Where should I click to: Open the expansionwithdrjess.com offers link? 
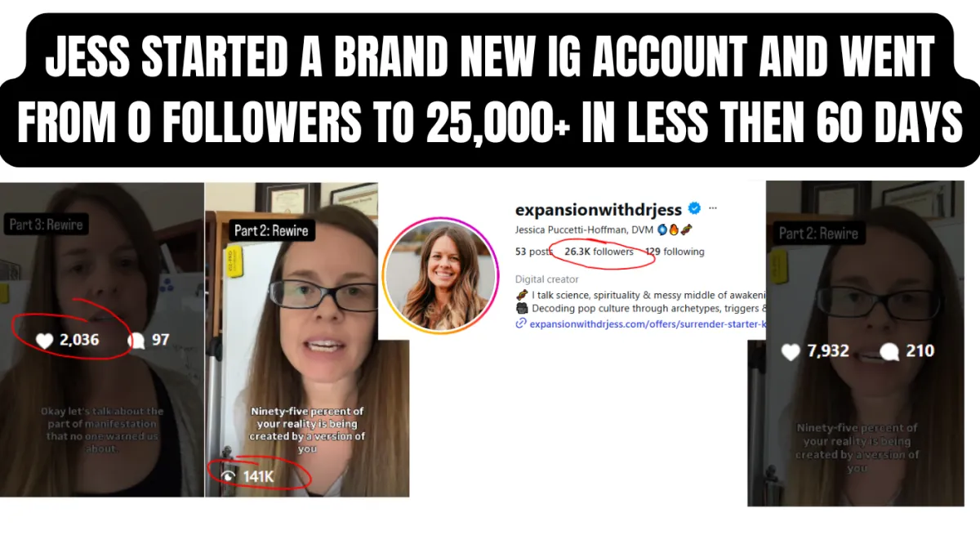pyautogui.click(x=647, y=323)
